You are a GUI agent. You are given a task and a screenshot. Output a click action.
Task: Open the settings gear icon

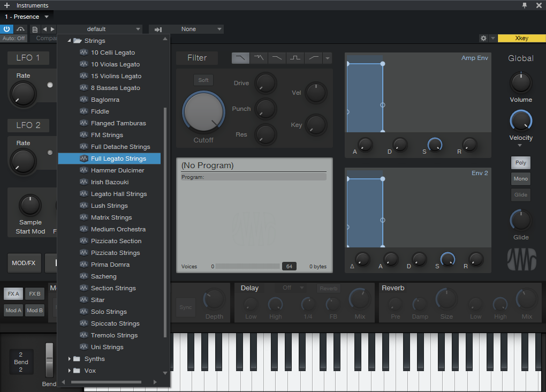[483, 39]
